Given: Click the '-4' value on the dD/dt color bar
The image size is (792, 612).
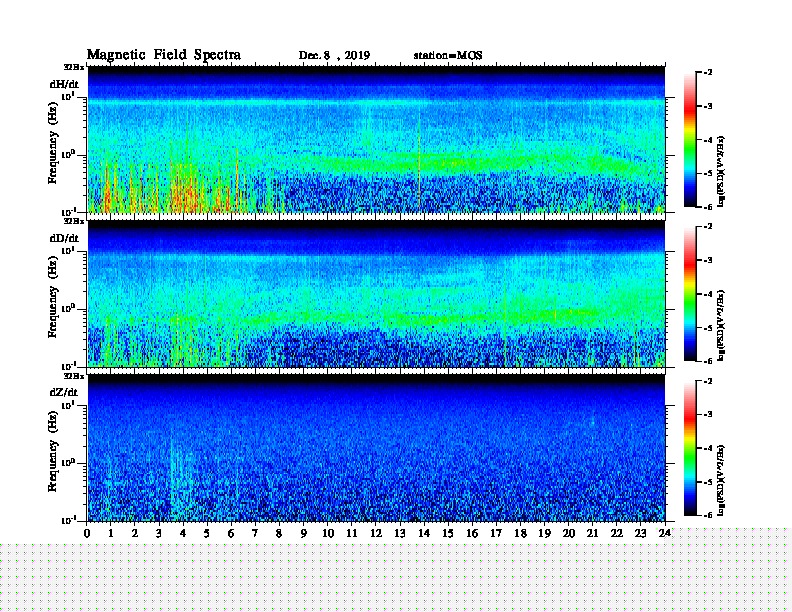Looking at the screenshot, I should (x=708, y=294).
